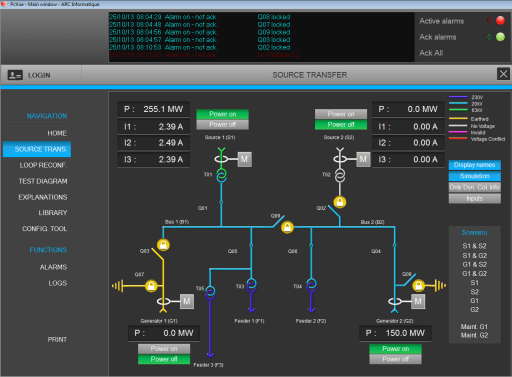512x377 pixels.
Task: Click the padlock on breaker Q02
Action: [340, 202]
